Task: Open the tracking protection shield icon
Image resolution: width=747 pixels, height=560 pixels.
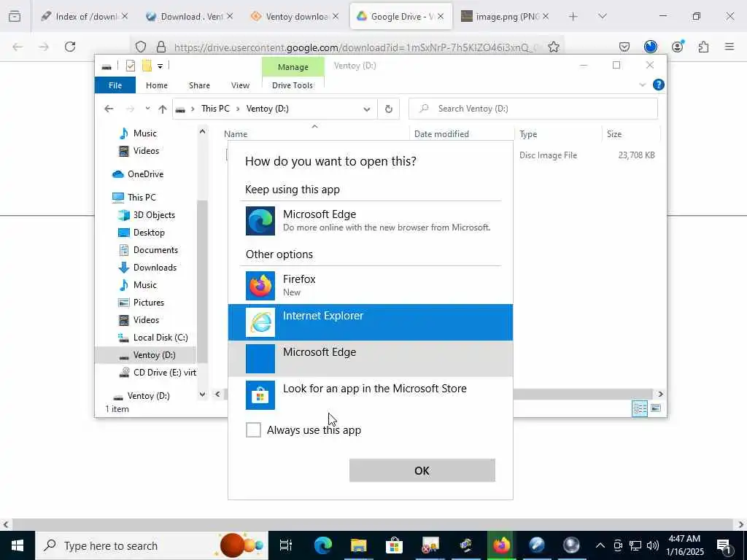Action: (141, 47)
